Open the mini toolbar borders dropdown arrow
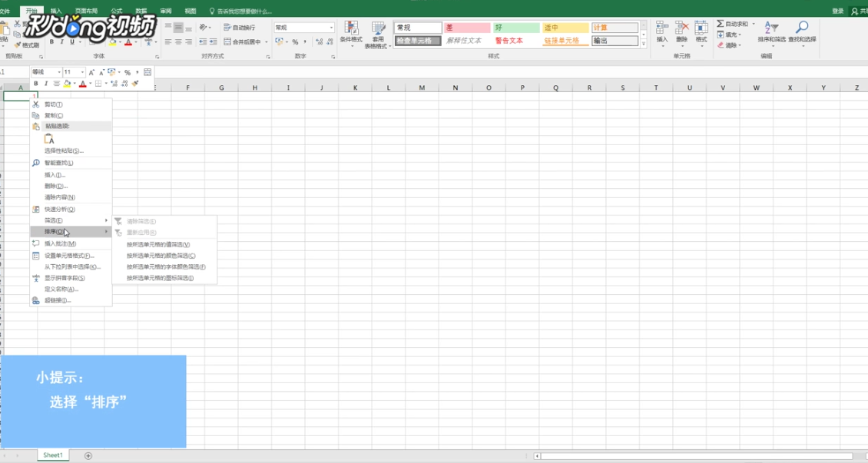 (106, 84)
